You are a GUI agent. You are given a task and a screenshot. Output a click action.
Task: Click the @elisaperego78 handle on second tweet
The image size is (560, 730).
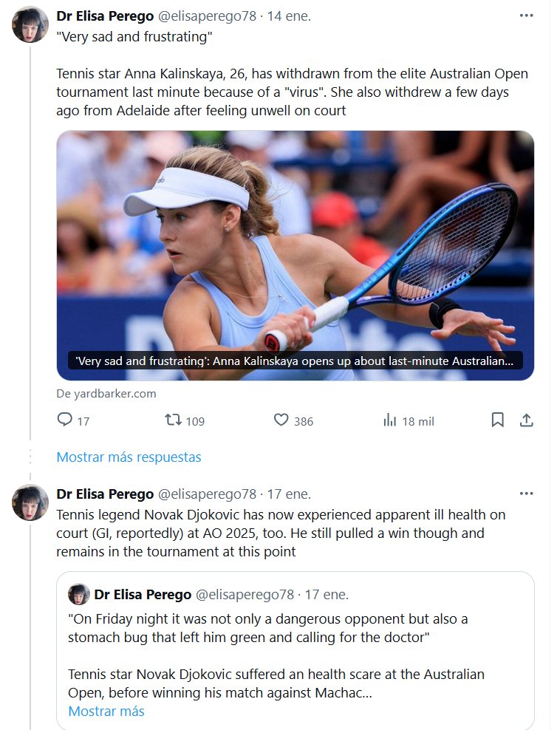[208, 494]
